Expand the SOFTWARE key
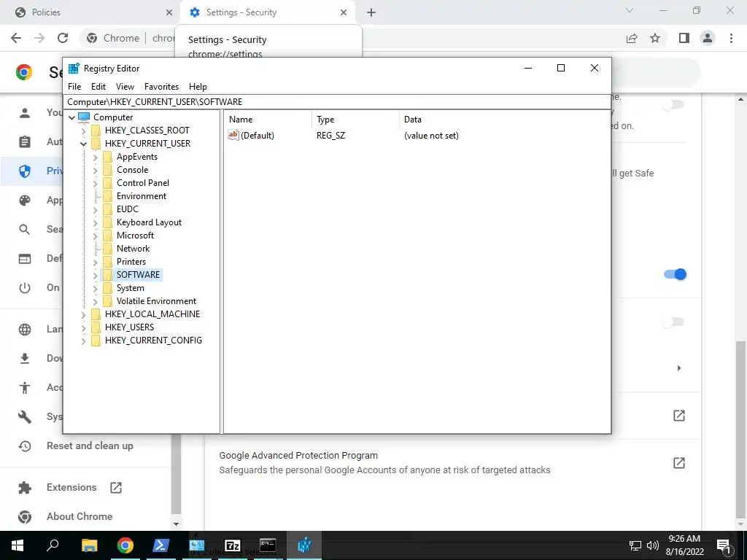 coord(96,275)
